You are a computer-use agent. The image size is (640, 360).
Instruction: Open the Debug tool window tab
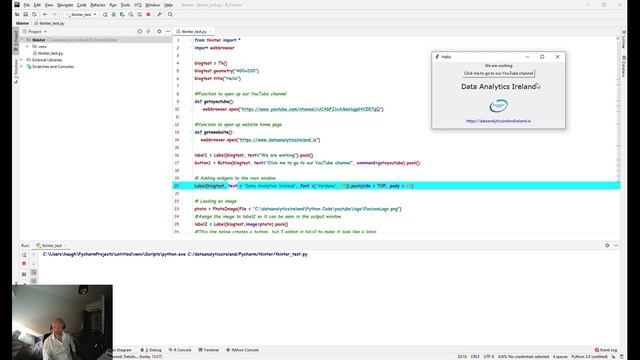151,350
